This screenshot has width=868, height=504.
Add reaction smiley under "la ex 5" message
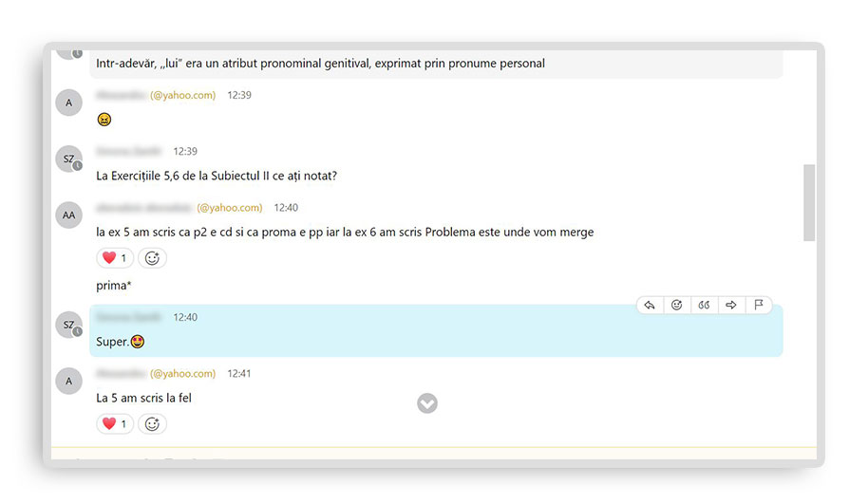click(152, 258)
